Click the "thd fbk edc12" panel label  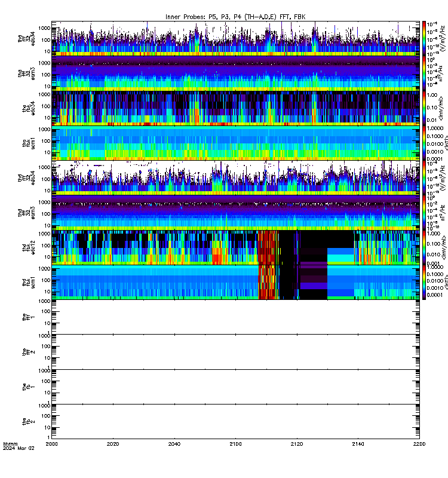pos(29,248)
